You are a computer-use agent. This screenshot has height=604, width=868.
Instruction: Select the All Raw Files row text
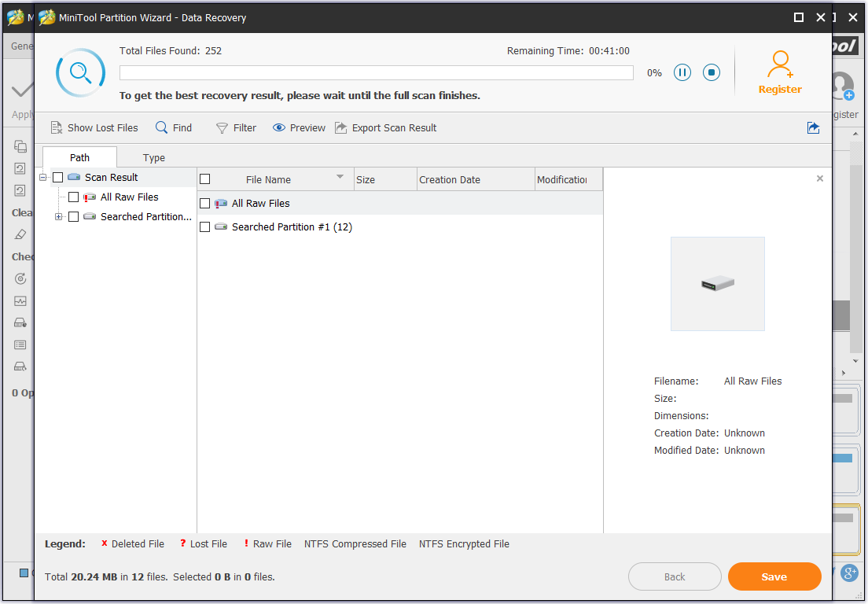pos(261,203)
